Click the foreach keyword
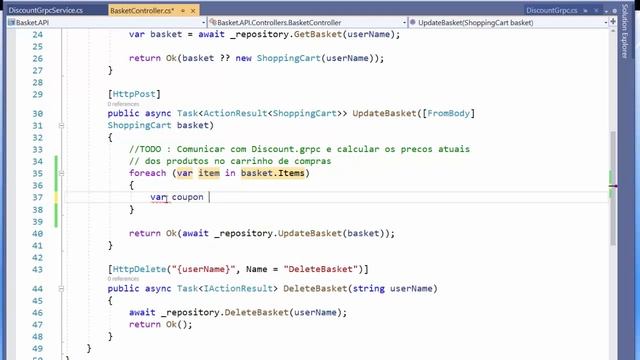 pyautogui.click(x=148, y=173)
